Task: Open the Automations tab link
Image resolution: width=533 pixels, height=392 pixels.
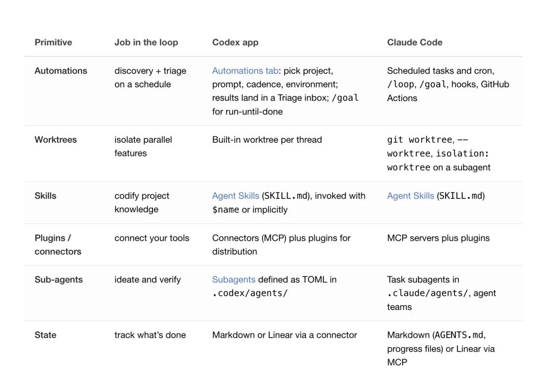Action: 245,71
